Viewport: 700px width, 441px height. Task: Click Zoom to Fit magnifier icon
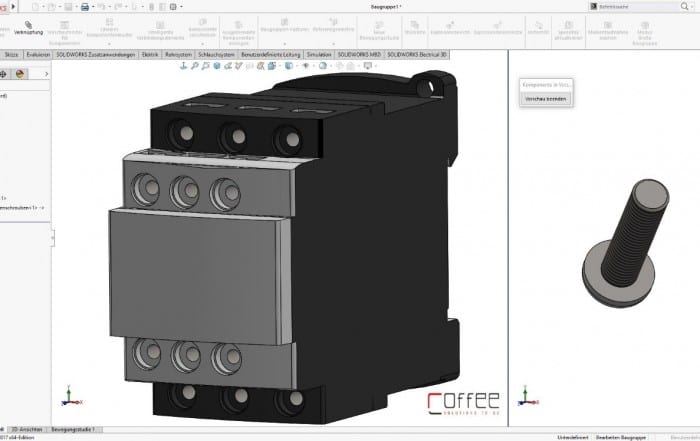(195, 66)
